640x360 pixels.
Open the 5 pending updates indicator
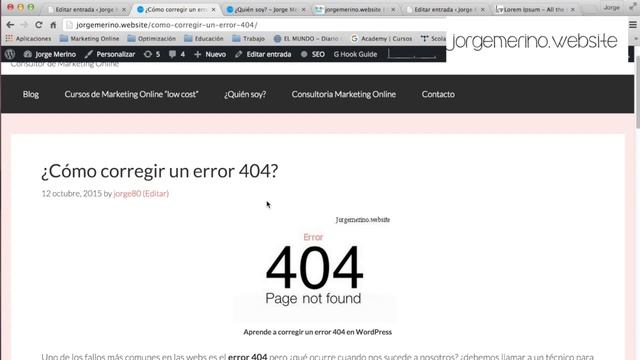tap(152, 54)
